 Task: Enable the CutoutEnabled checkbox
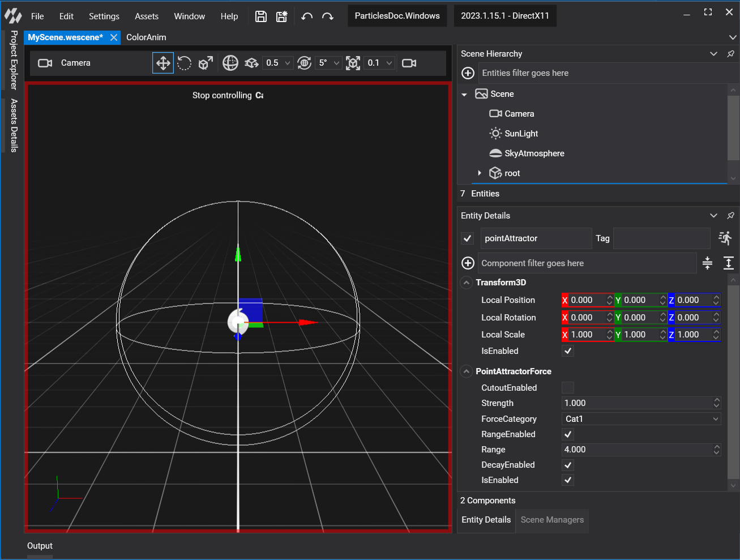coord(567,388)
